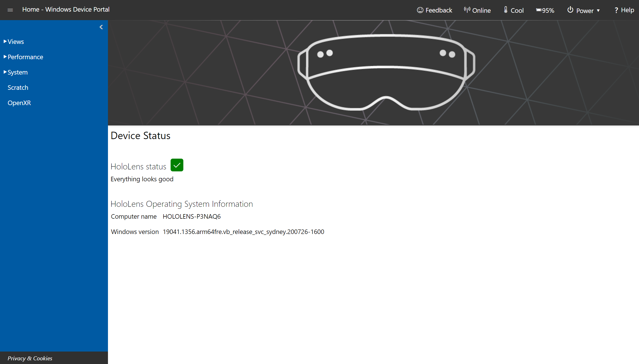
Task: Click the hamburger menu icon
Action: [10, 10]
